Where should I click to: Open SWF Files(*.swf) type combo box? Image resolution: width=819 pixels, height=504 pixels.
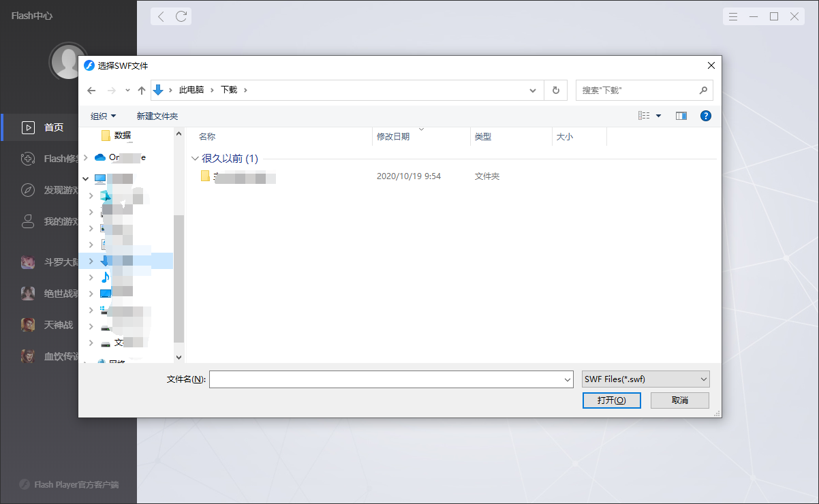coord(646,379)
